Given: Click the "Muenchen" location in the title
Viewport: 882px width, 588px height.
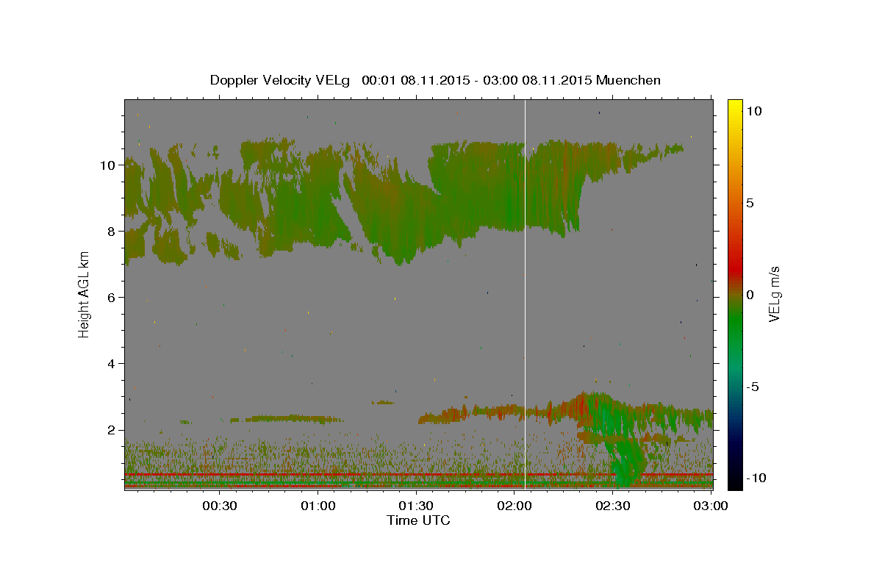Looking at the screenshot, I should [628, 80].
